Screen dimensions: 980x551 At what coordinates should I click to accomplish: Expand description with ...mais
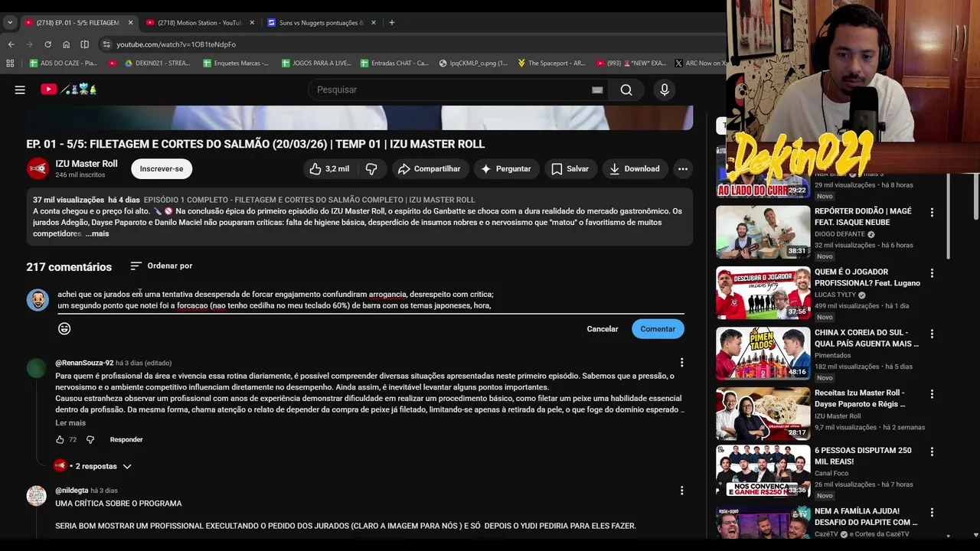tap(97, 233)
